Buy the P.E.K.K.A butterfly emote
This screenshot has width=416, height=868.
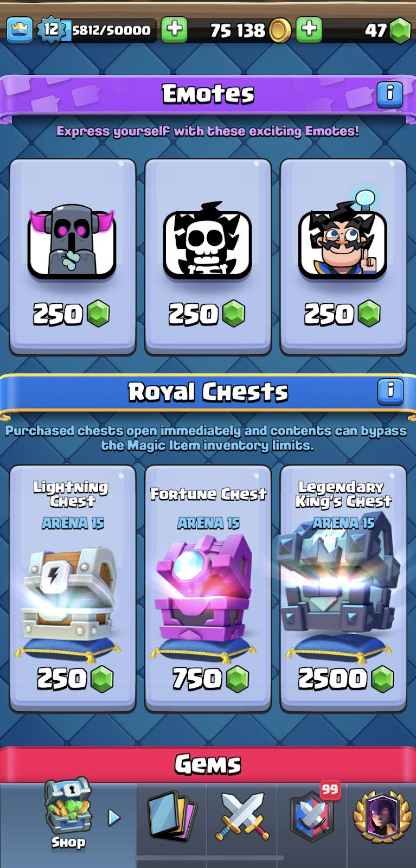pyautogui.click(x=72, y=257)
